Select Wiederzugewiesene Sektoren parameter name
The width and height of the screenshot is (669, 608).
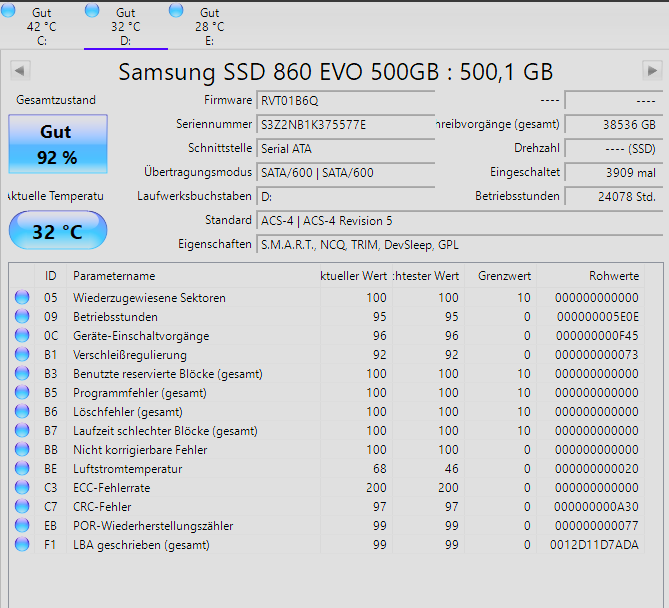pos(149,298)
